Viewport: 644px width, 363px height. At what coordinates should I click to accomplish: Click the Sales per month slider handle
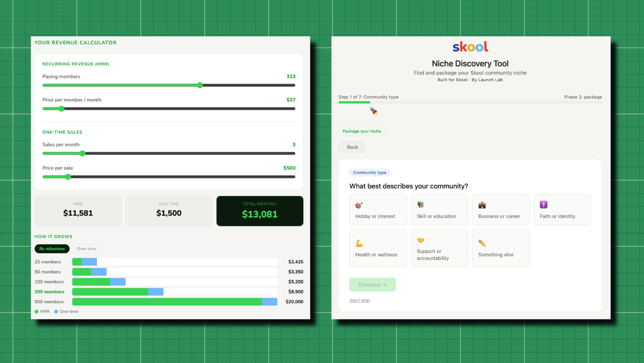82,153
